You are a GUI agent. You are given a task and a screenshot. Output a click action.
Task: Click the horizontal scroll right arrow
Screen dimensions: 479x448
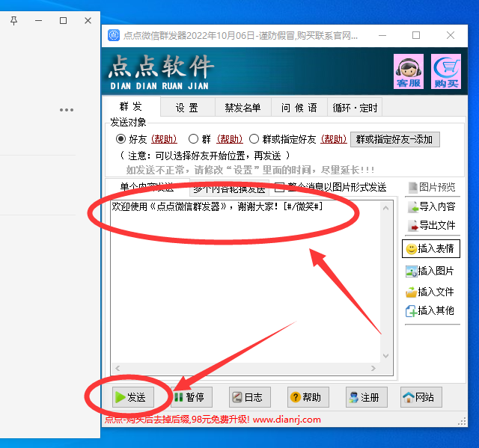click(x=373, y=369)
